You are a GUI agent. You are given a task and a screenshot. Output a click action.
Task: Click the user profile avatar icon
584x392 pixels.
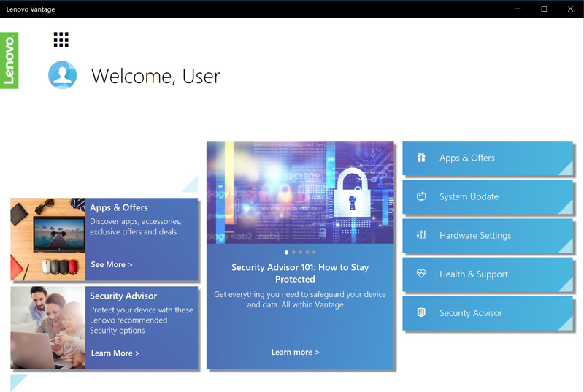point(63,75)
